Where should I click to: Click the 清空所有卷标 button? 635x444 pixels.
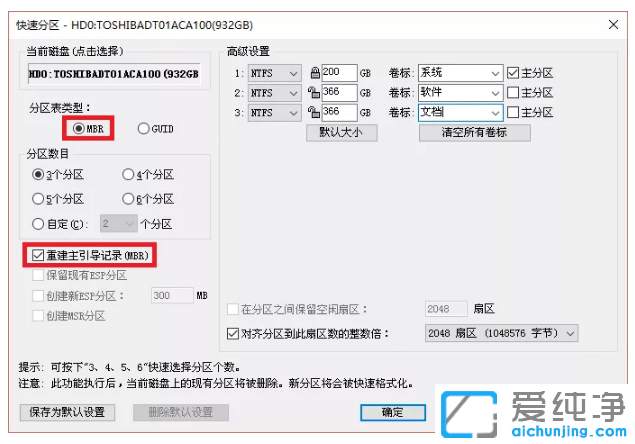(x=474, y=132)
